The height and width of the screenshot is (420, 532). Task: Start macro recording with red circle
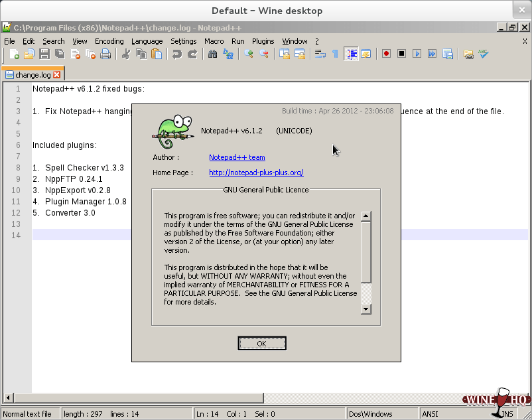click(386, 54)
